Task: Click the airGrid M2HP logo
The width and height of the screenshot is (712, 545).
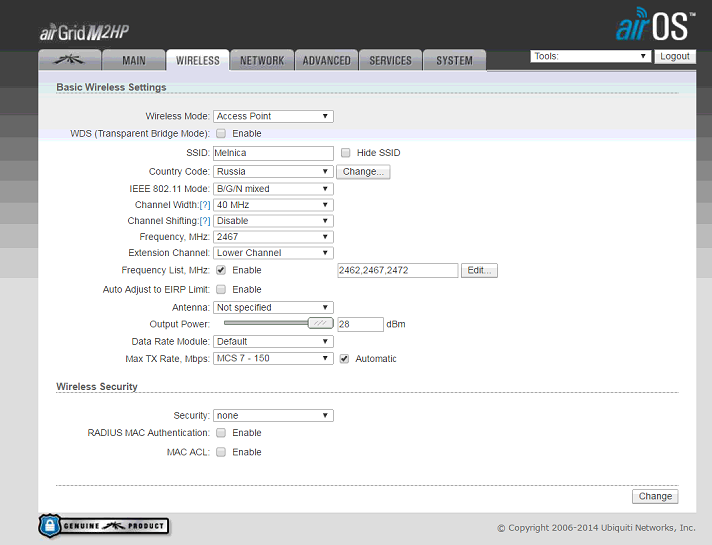Action: [84, 32]
